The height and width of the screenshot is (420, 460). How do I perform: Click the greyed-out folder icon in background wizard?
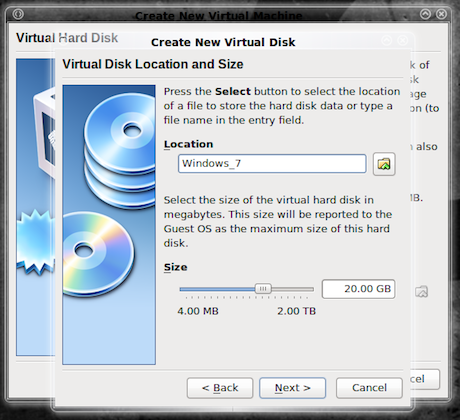coord(422,291)
